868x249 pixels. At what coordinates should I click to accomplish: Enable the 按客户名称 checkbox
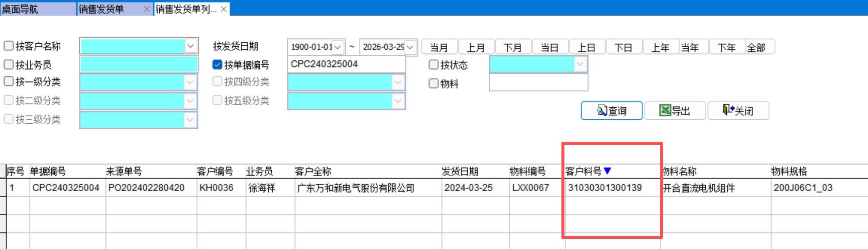9,46
